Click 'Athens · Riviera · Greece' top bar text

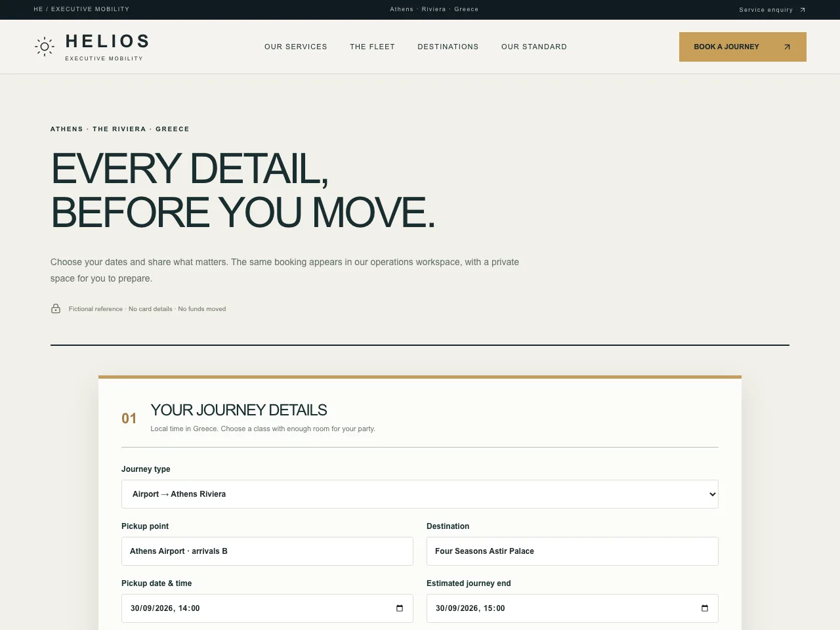434,9
